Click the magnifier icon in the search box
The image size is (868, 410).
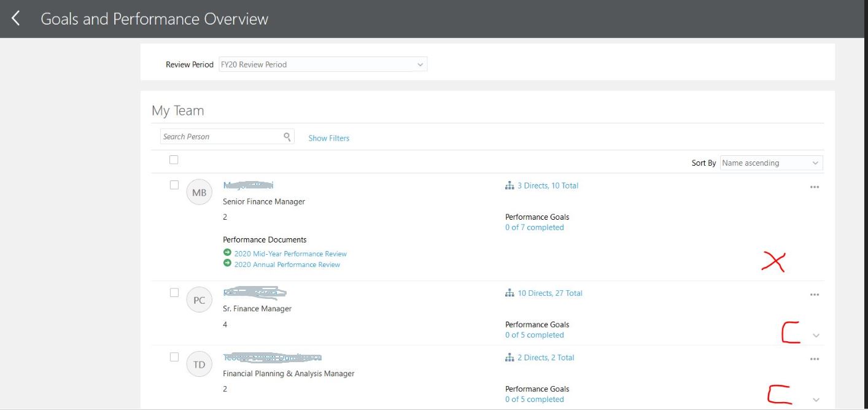(x=286, y=136)
